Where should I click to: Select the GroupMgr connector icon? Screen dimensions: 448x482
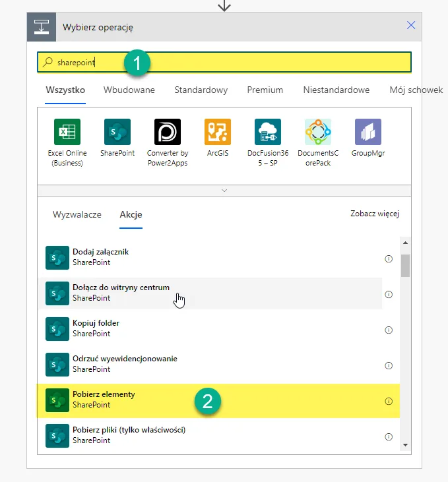(368, 132)
